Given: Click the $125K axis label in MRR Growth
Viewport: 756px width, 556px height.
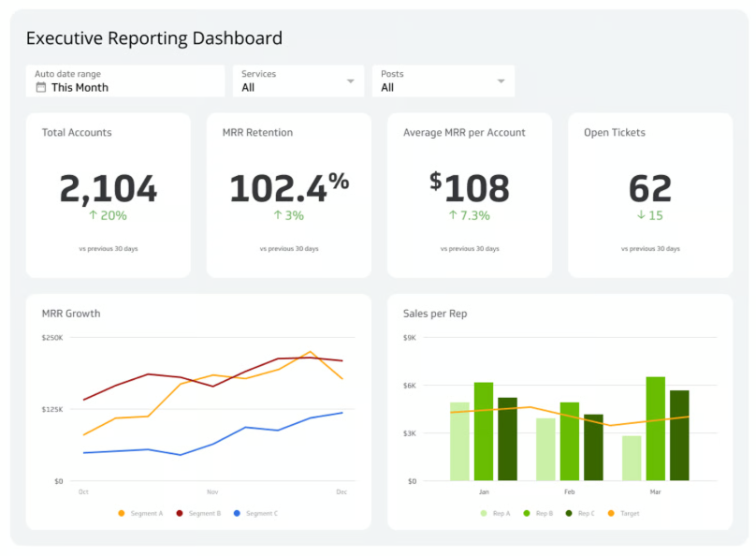Looking at the screenshot, I should point(52,409).
